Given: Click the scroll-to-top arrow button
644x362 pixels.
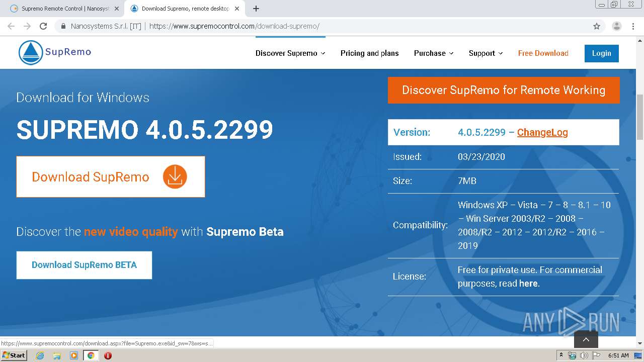Looking at the screenshot, I should pyautogui.click(x=586, y=339).
